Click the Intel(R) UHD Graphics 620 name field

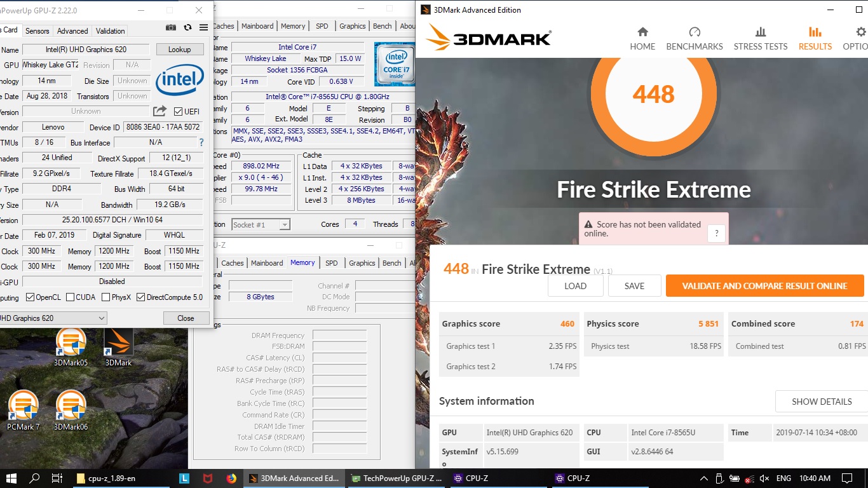click(86, 50)
